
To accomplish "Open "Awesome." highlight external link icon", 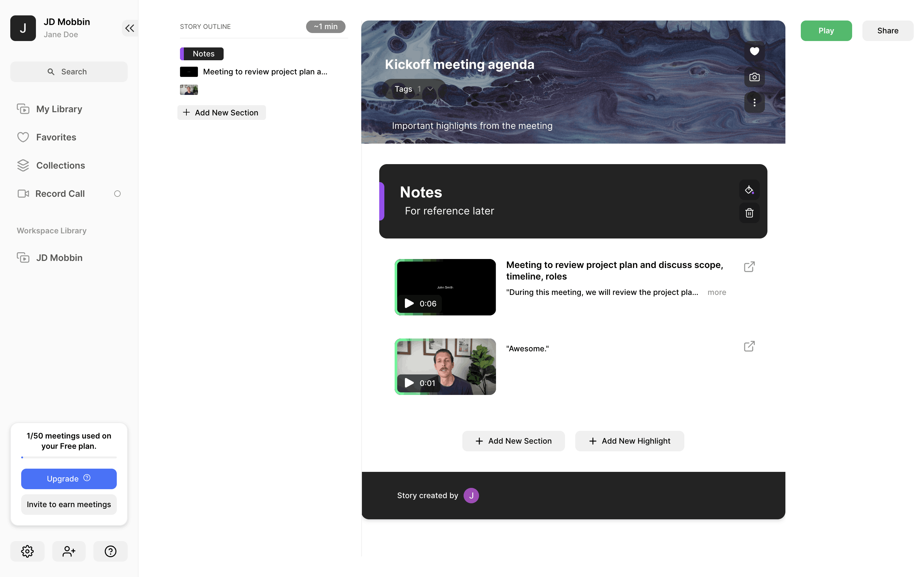I will click(749, 346).
